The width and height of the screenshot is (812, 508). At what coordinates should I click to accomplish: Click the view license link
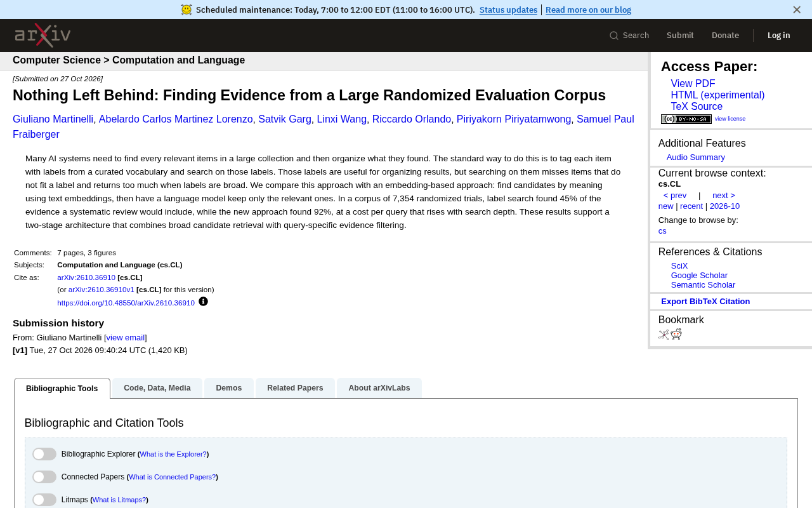coord(730,119)
